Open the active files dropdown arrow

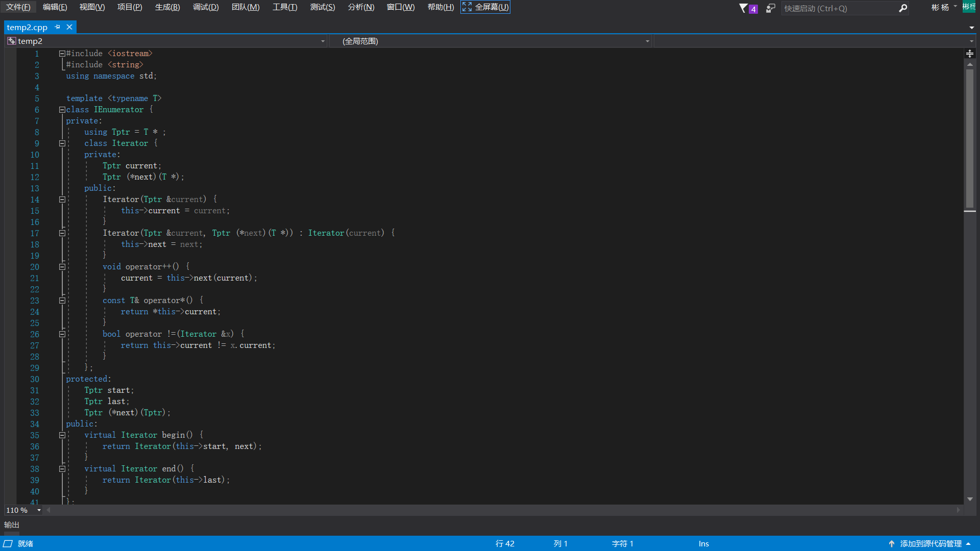tap(971, 28)
